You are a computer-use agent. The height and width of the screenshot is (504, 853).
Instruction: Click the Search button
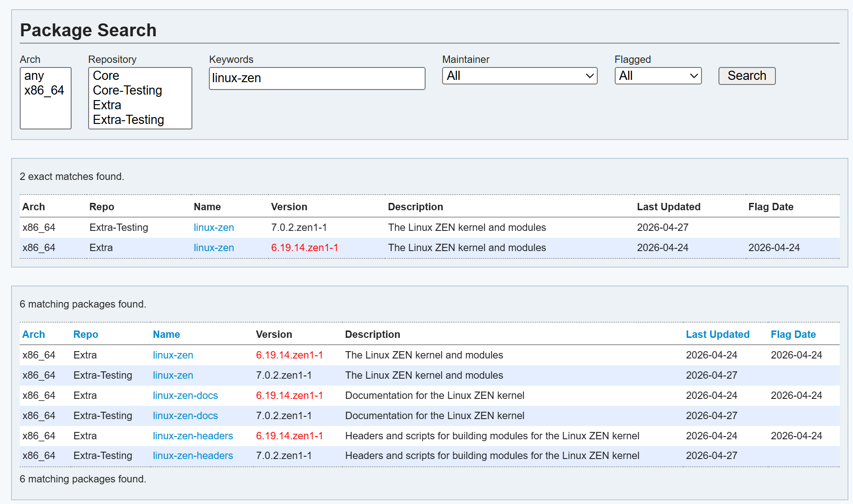click(x=747, y=76)
